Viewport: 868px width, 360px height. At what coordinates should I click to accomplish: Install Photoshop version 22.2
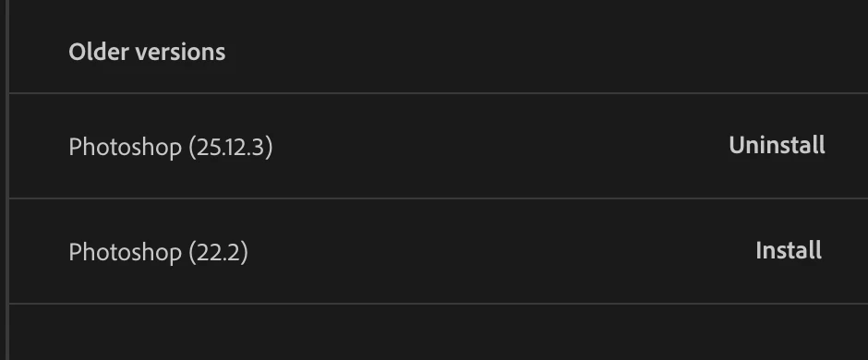(789, 250)
